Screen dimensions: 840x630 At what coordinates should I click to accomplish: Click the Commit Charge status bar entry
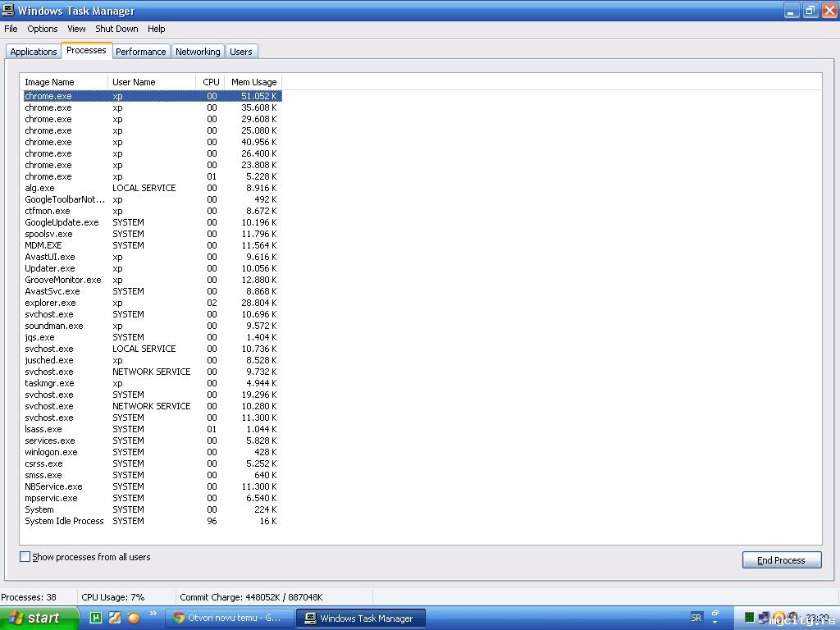251,597
